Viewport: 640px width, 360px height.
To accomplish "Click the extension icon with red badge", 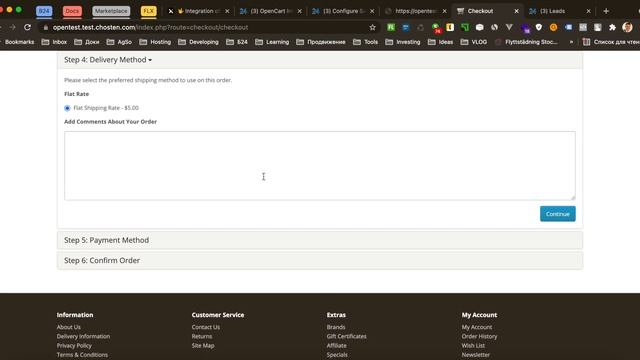I will (436, 28).
